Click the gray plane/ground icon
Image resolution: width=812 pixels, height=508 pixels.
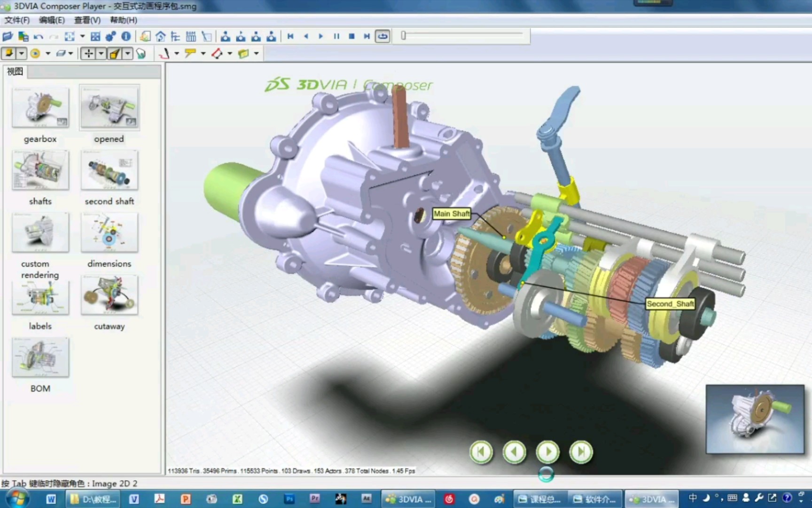(x=61, y=54)
